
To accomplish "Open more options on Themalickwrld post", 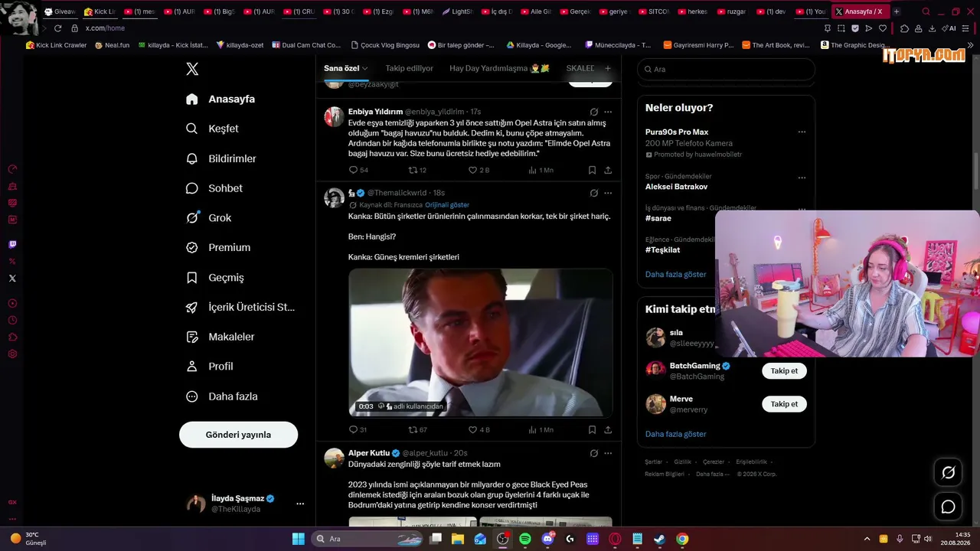I will pyautogui.click(x=608, y=193).
